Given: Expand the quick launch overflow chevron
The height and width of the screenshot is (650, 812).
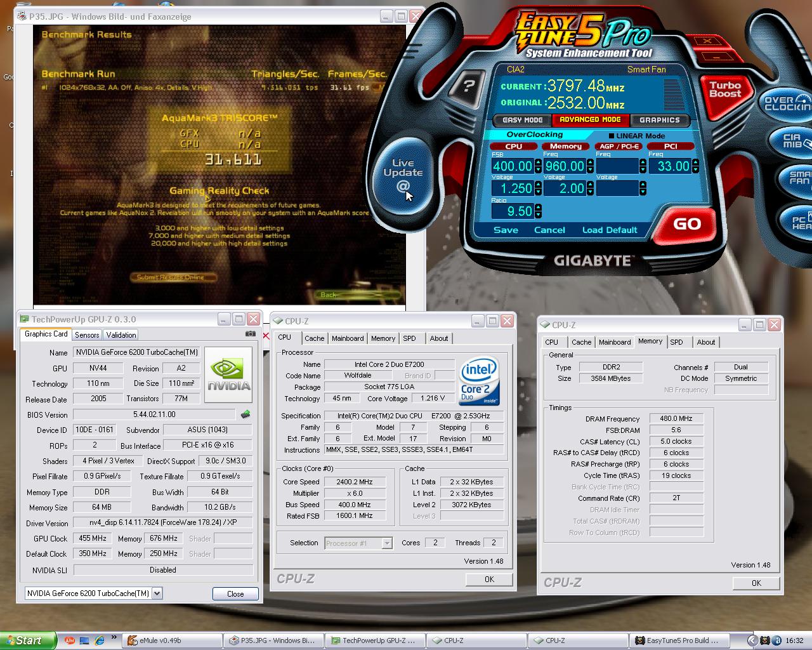Looking at the screenshot, I should pos(114,637).
